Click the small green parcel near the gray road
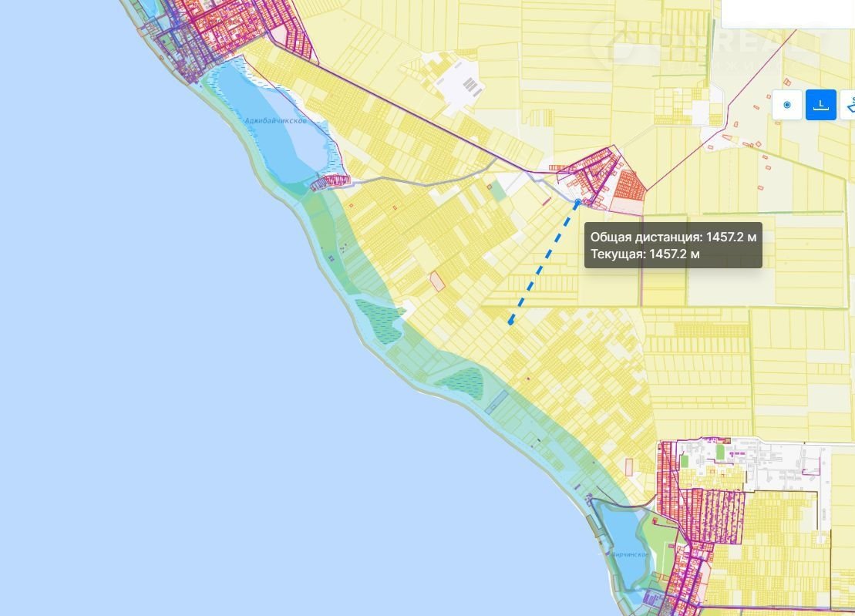The height and width of the screenshot is (616, 855). click(x=500, y=190)
